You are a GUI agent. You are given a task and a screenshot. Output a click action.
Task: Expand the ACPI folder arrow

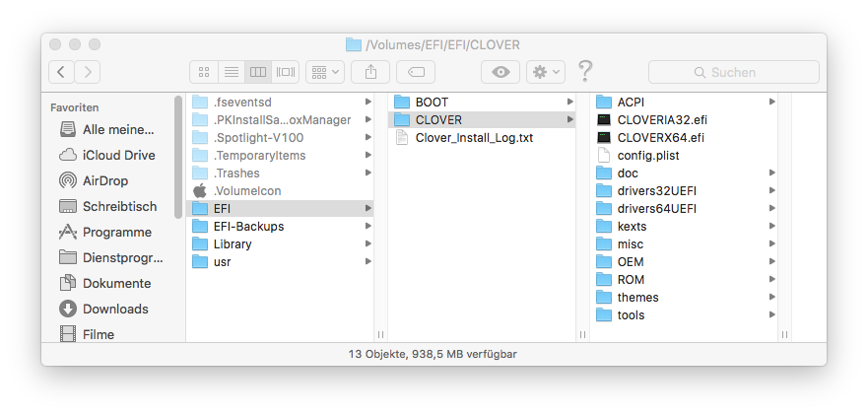tap(771, 102)
